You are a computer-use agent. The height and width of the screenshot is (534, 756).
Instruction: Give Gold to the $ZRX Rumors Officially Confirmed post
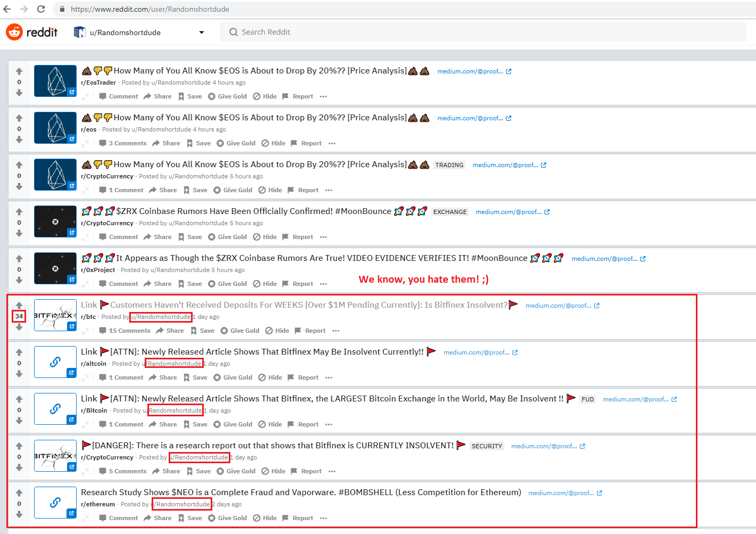tap(227, 237)
